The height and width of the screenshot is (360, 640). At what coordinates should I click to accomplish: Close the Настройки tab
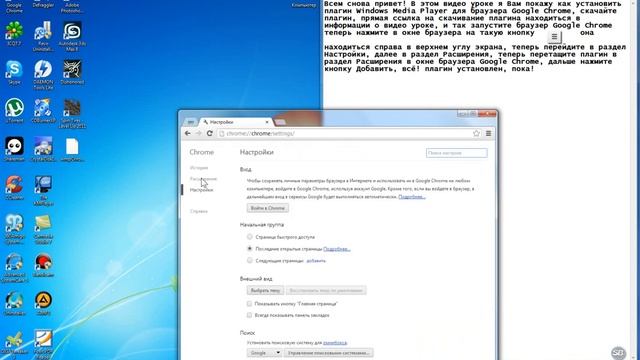click(x=267, y=122)
